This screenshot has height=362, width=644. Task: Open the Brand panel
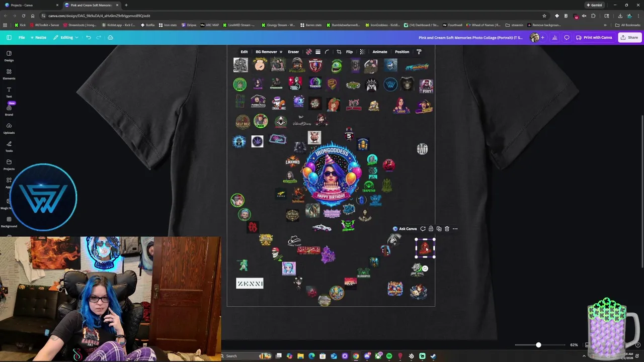[x=9, y=110]
